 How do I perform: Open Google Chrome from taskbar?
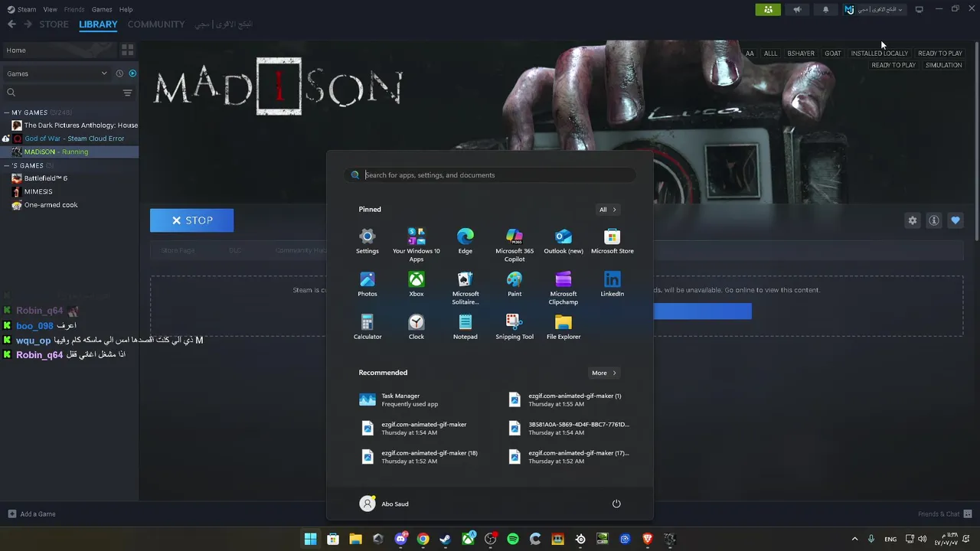tap(423, 539)
